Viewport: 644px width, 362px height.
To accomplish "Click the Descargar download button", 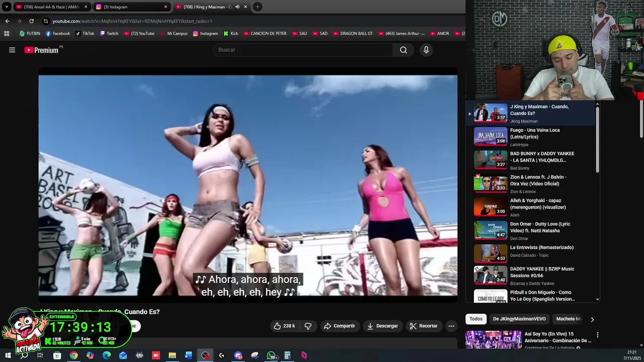I will 382,326.
